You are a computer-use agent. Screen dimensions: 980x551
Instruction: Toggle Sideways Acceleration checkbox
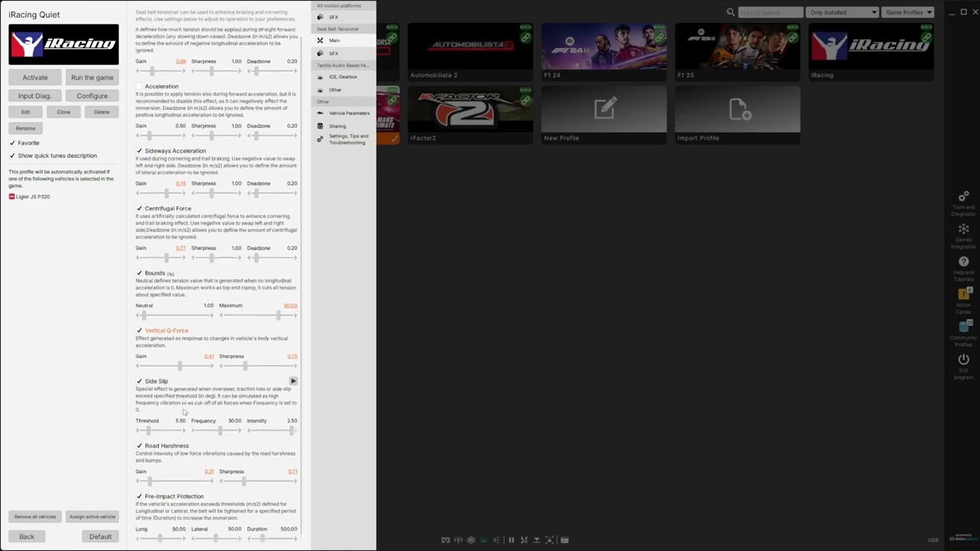(x=139, y=151)
